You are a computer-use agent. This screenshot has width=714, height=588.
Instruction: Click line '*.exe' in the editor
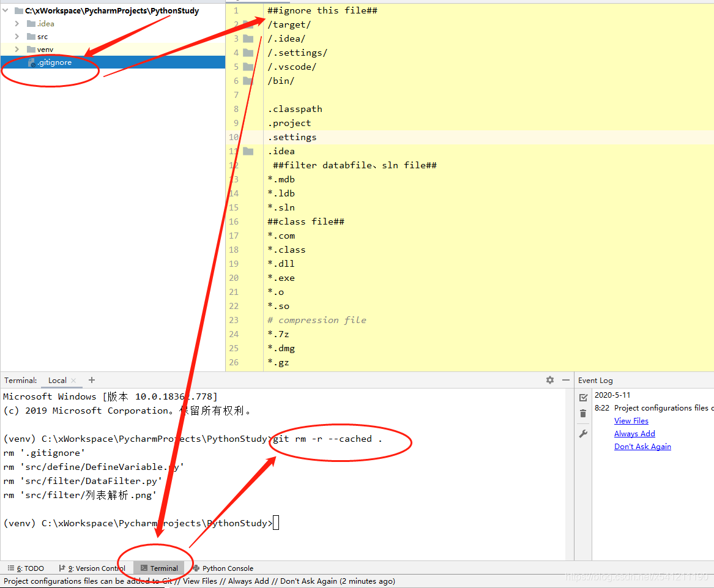click(281, 278)
